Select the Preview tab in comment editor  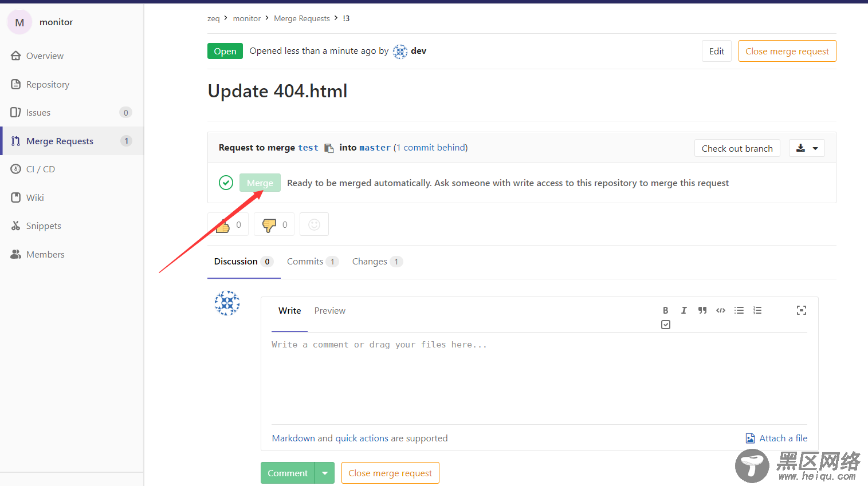(x=330, y=311)
